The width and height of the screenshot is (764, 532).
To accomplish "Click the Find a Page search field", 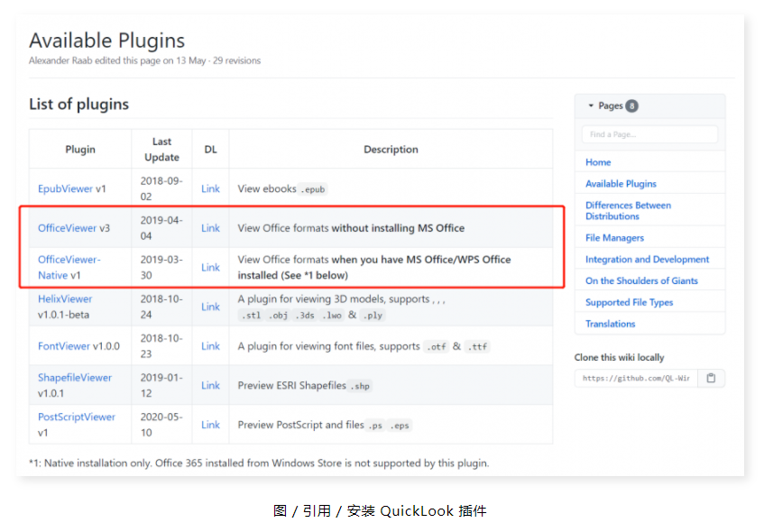I will [x=649, y=133].
